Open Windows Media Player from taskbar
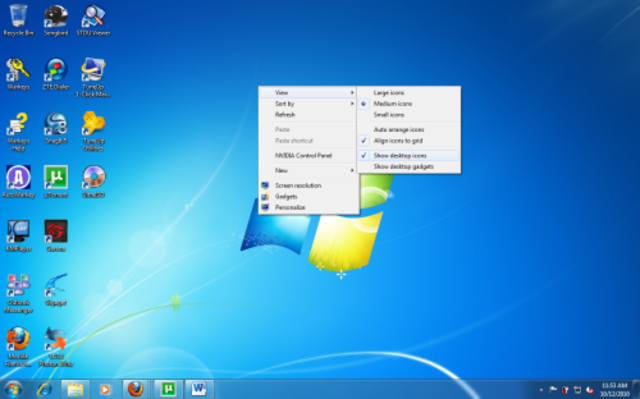This screenshot has height=399, width=640. click(105, 389)
